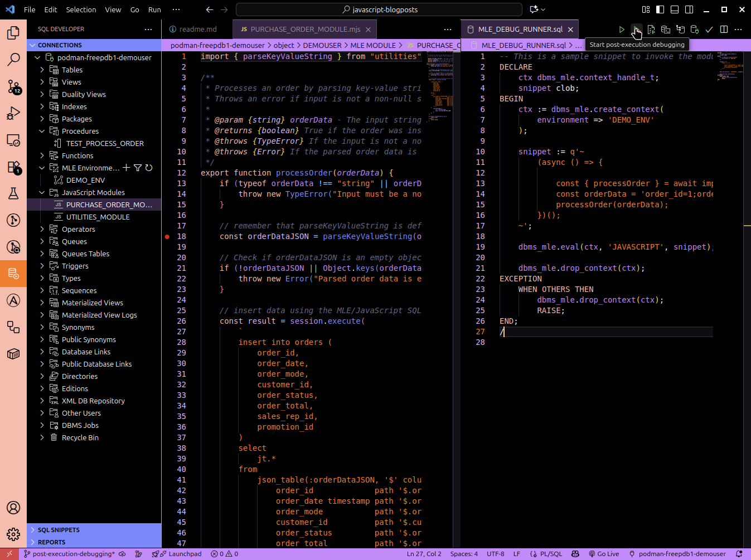
Task: Open Source Control view showing 12 changes
Action: (x=13, y=86)
